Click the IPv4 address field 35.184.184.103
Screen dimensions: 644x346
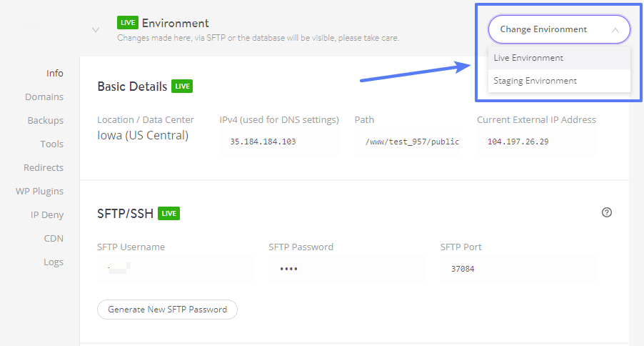click(x=279, y=142)
